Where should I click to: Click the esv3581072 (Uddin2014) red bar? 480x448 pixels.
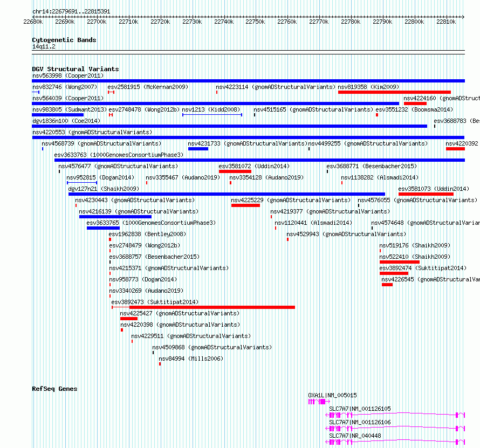[235, 171]
